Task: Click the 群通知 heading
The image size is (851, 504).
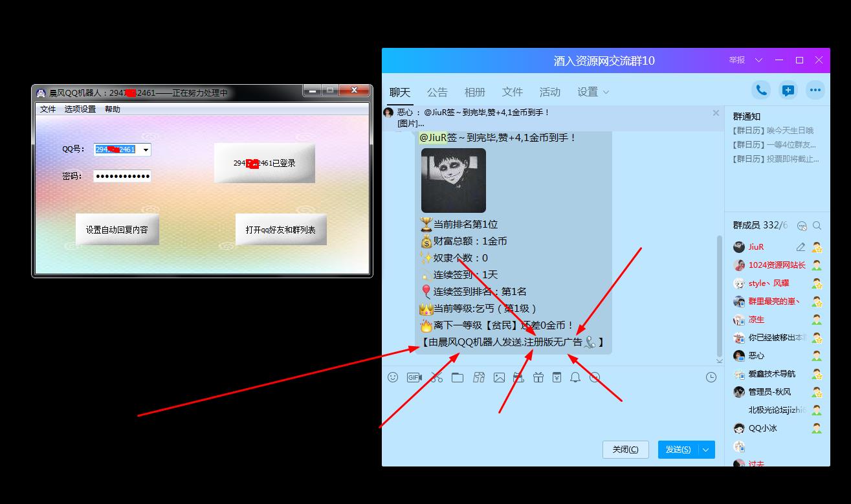Action: tap(747, 116)
